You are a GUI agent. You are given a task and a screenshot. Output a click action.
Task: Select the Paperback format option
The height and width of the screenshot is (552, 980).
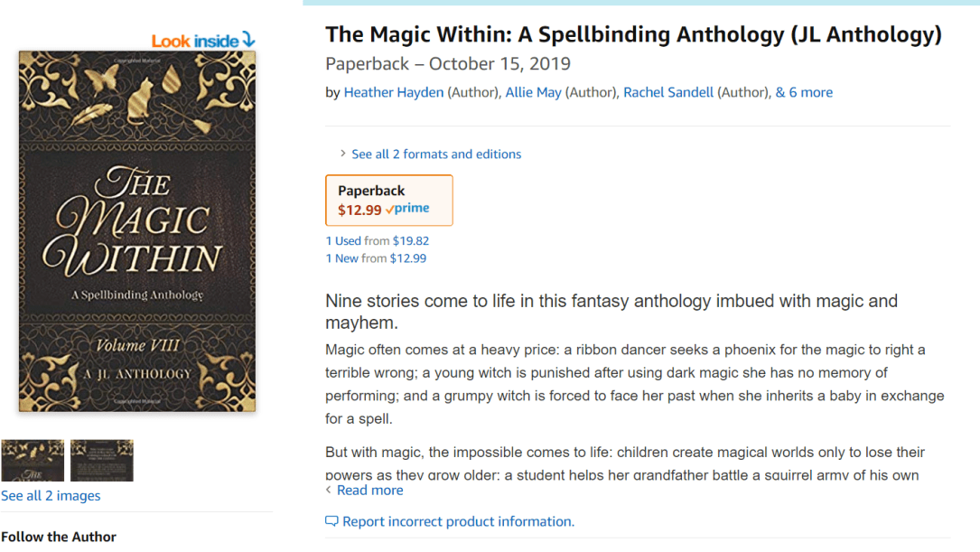tap(388, 200)
